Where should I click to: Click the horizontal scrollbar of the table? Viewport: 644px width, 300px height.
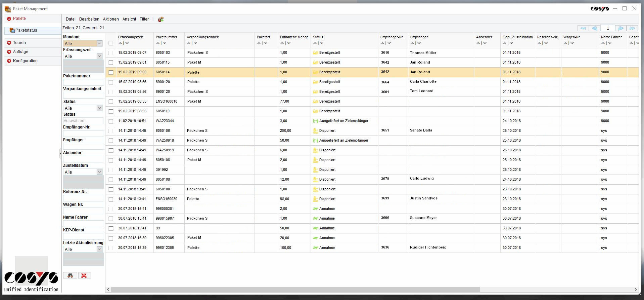(x=295, y=289)
